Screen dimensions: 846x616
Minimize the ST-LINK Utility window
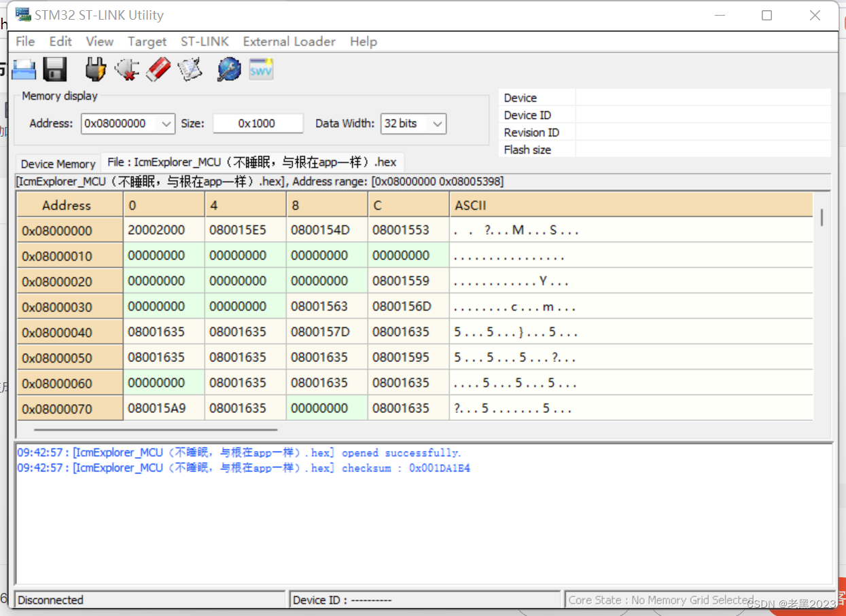719,15
